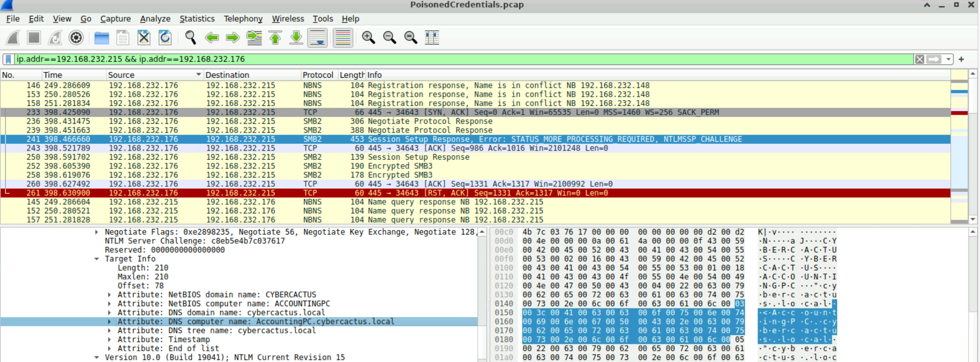This screenshot has height=362, width=980.
Task: Click the go to specified packet icon
Action: click(254, 37)
